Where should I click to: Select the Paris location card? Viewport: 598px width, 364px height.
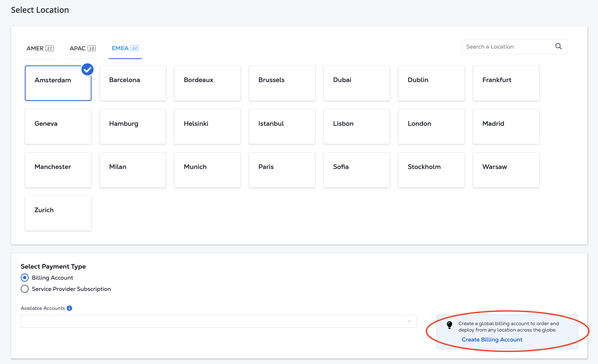(282, 170)
